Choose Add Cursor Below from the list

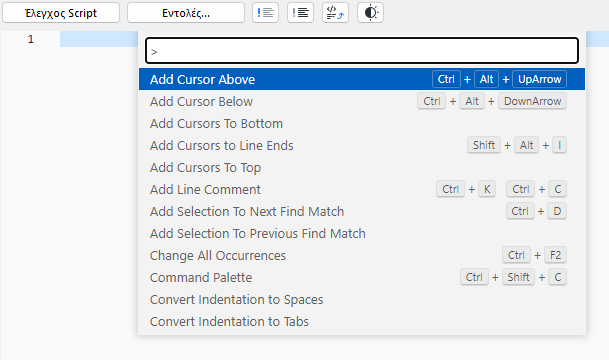362,101
